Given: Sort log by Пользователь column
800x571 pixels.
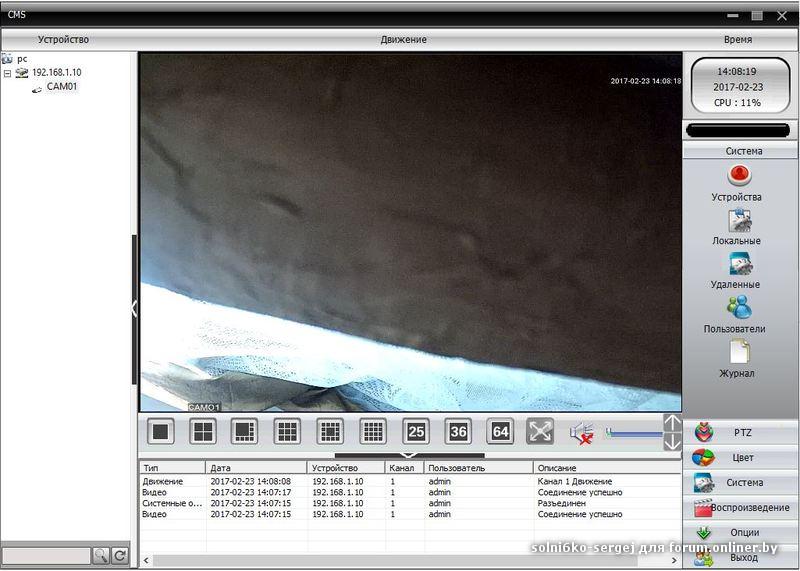Looking at the screenshot, I should point(479,467).
